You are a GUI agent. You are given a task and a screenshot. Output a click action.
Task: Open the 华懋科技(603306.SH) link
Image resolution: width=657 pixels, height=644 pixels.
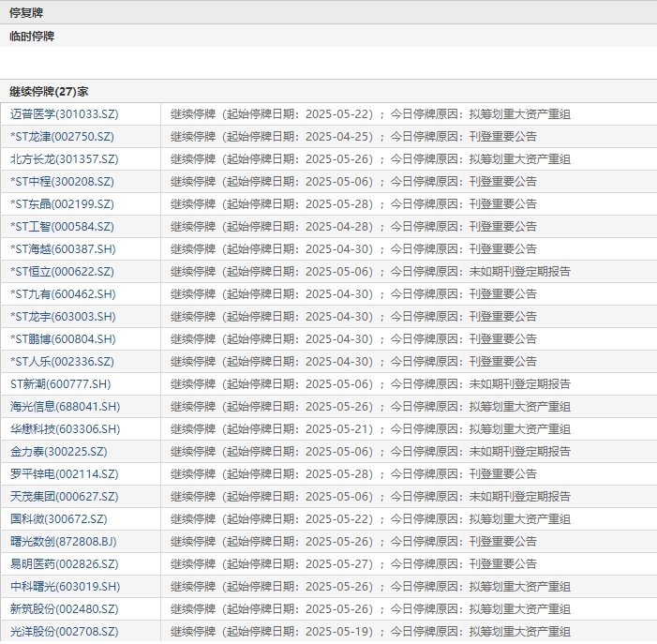[66, 429]
